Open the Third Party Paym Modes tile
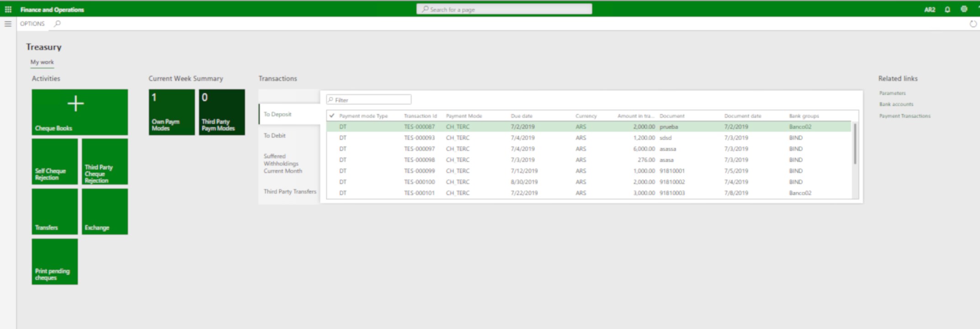The height and width of the screenshot is (329, 980). pos(222,112)
